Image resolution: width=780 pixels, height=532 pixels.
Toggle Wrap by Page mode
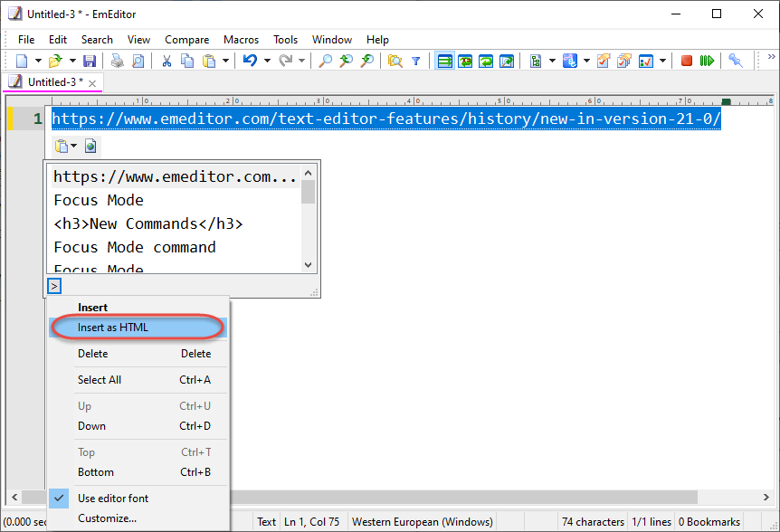pyautogui.click(x=507, y=61)
